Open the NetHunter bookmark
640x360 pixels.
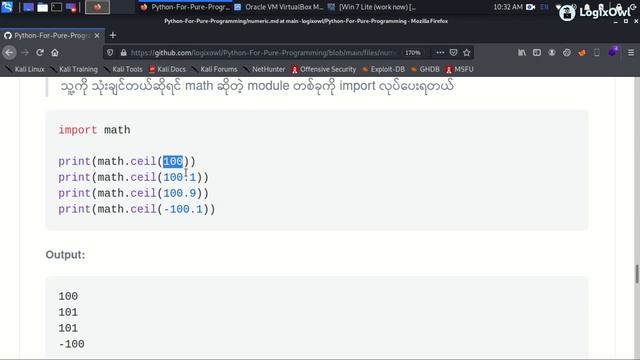(264, 69)
